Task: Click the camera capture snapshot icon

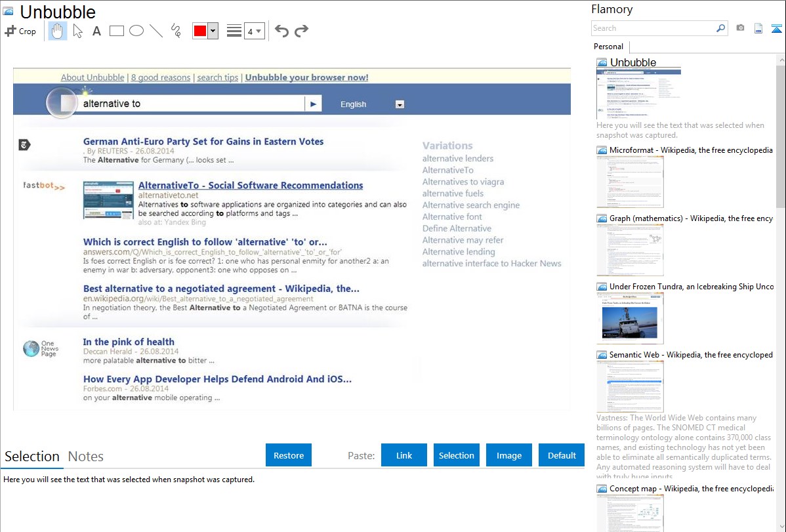Action: [x=740, y=28]
